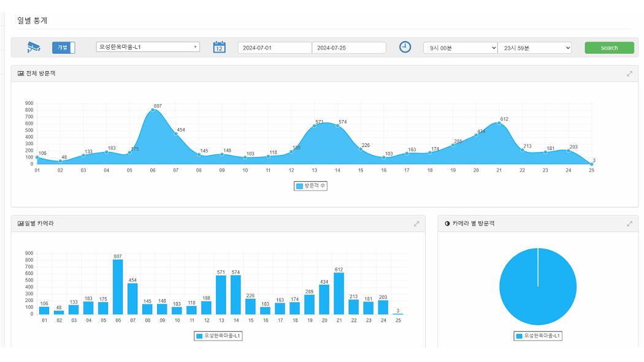Open the 23시 59분 end time dropdown
This screenshot has width=644, height=362.
tap(534, 48)
